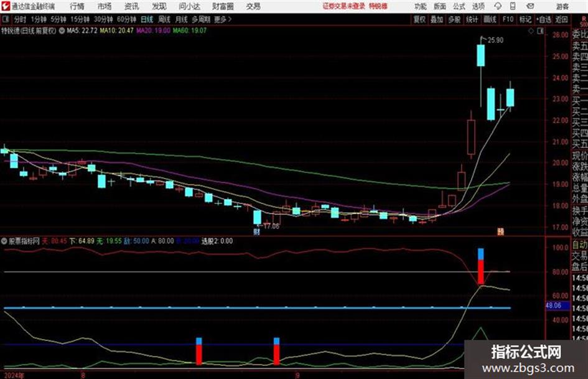Toggle the side panel icon at chart top right
This screenshot has height=379, width=588.
click(x=540, y=31)
